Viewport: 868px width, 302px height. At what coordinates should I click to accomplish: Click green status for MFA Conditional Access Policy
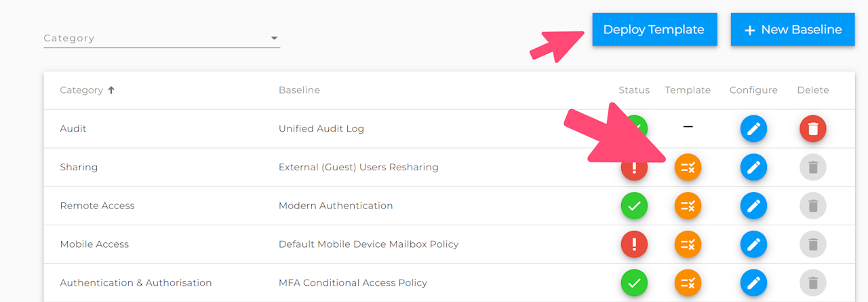[634, 283]
